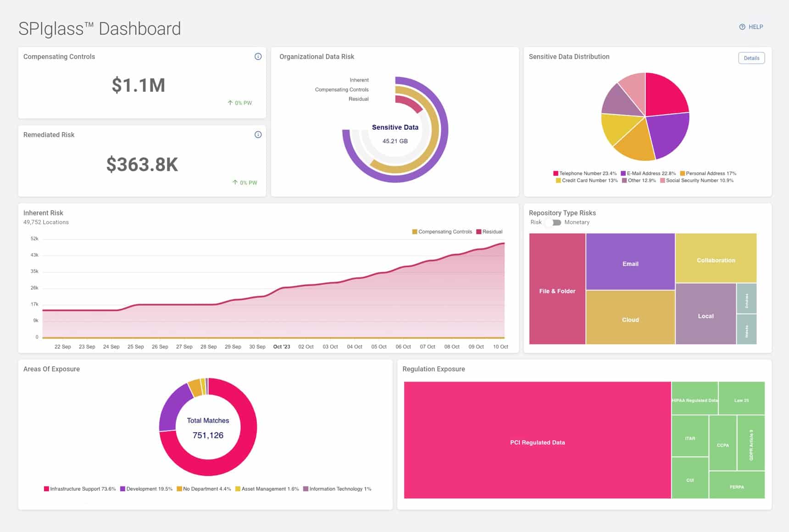Select Telephone Number 23.4% legend swatch
Viewport: 789px width, 532px height.
[x=556, y=173]
